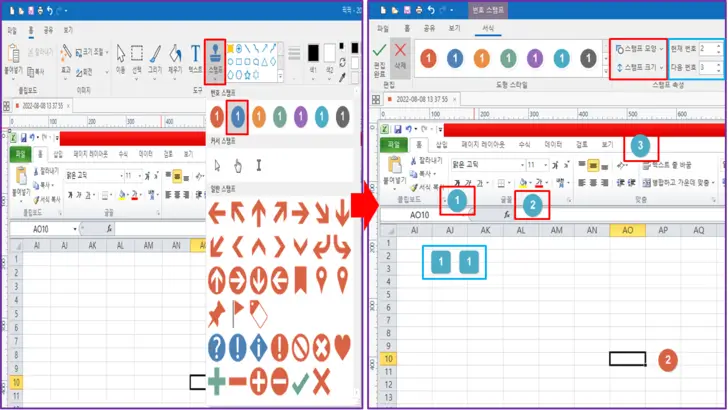Click the 다음 번호 next number field
The image size is (728, 410).
point(710,67)
